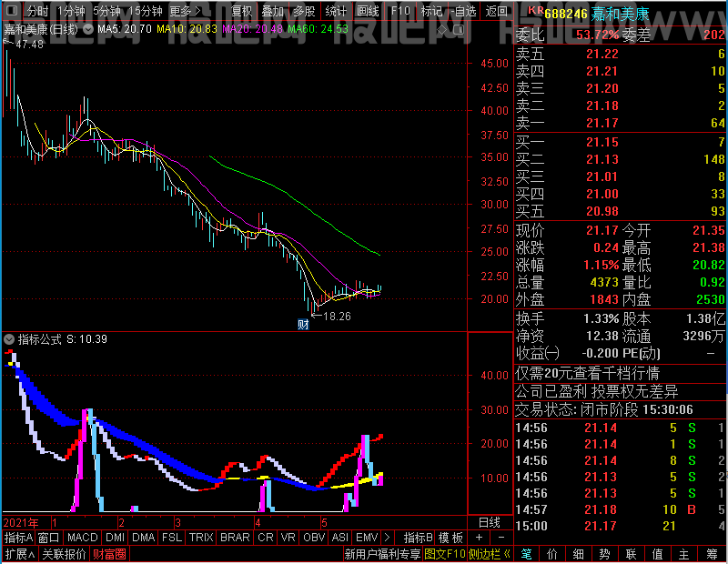This screenshot has width=728, height=564.
Task: Switch indicator to OBV
Action: point(314,538)
